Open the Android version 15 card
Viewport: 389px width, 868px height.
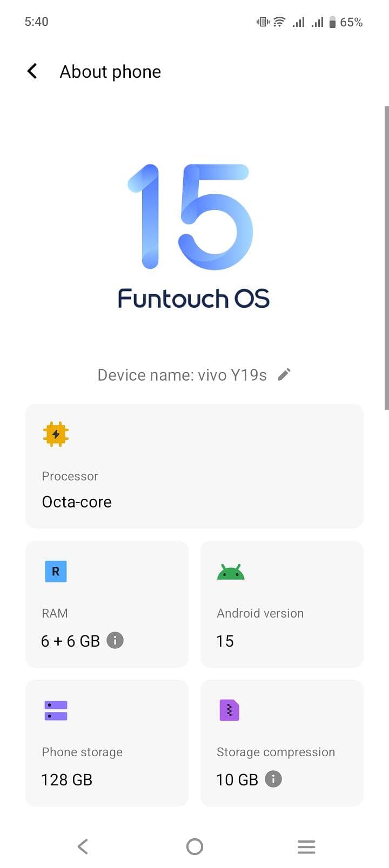281,605
